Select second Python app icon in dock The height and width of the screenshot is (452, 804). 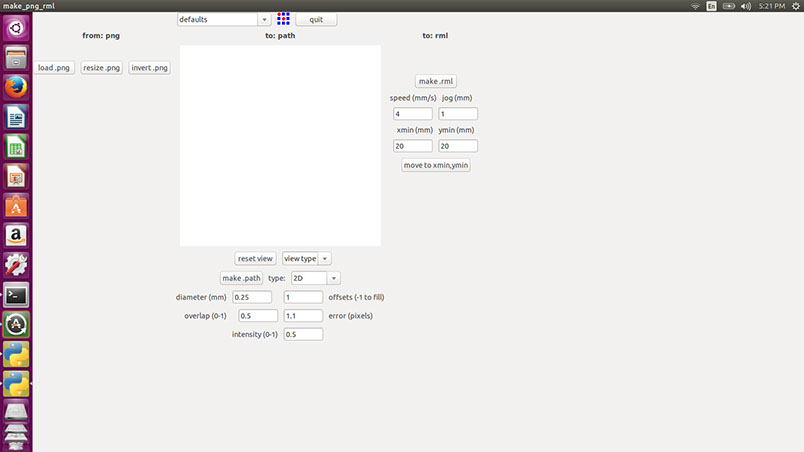(x=16, y=384)
